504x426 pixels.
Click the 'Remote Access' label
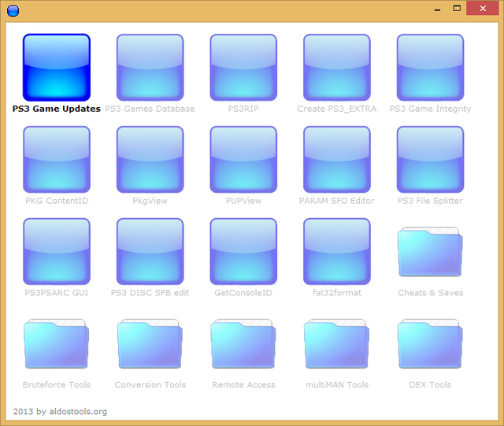point(243,384)
